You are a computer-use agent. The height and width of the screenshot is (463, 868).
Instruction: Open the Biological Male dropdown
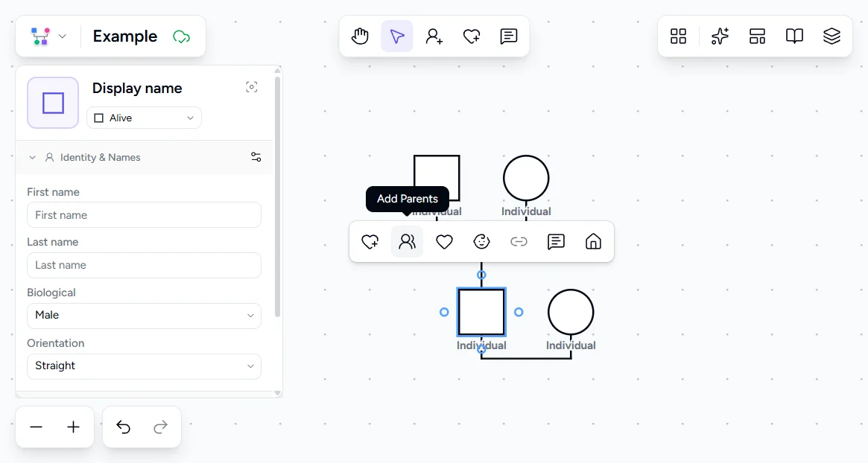click(144, 316)
